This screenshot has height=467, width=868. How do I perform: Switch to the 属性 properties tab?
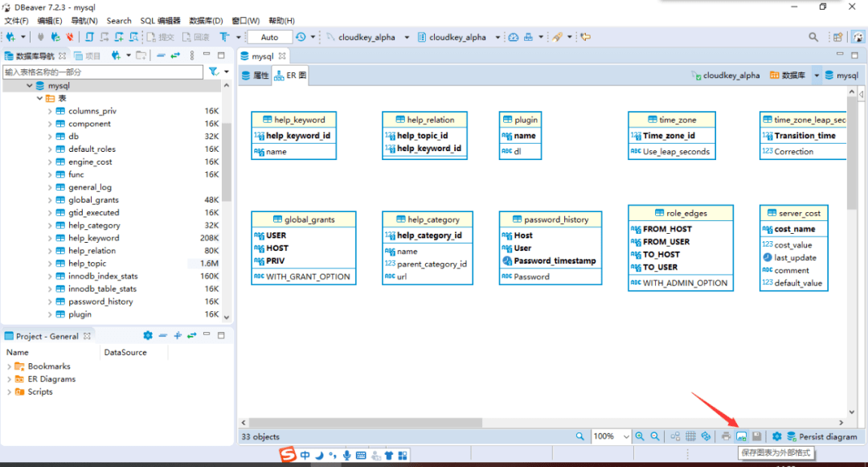coord(256,76)
